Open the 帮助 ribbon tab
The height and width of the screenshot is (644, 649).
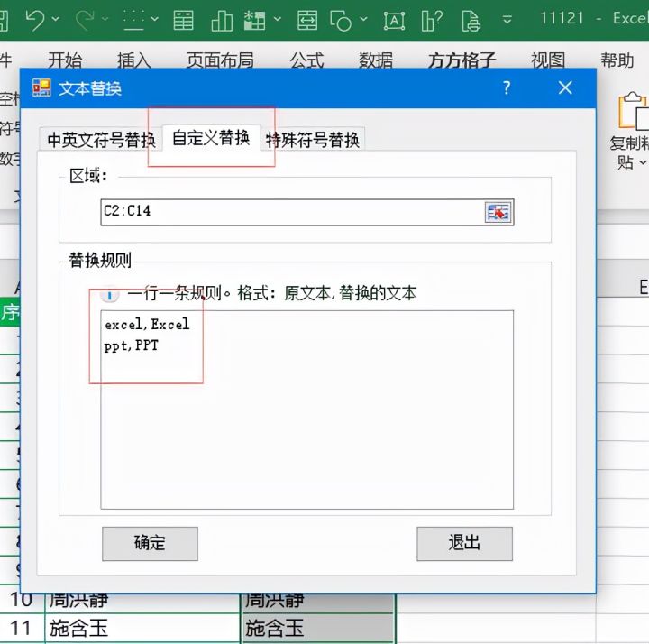pos(617,60)
